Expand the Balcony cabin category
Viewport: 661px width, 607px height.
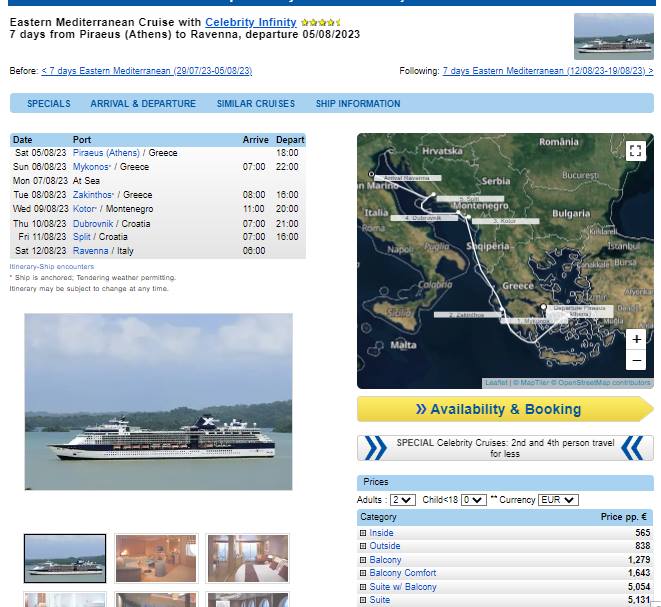(363, 560)
